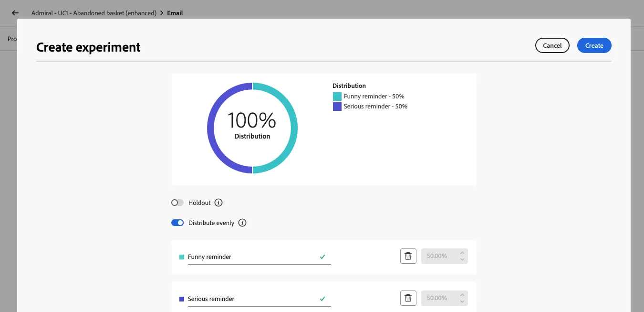Click the Create button

594,45
